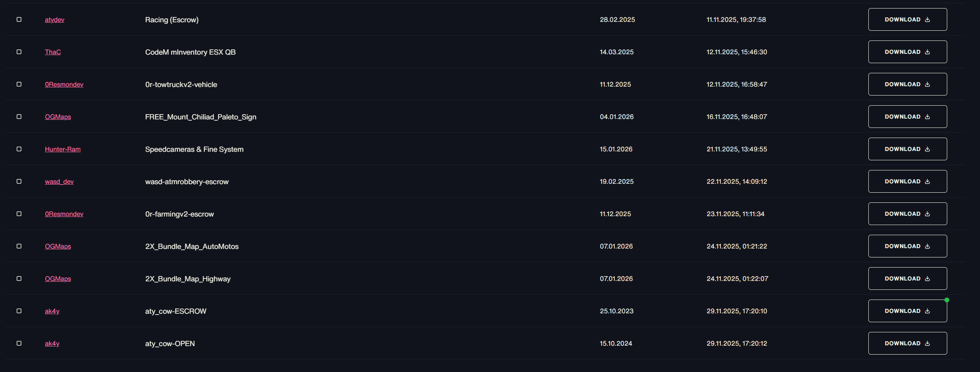Download 0r-farmingv2-escrow package
Viewport: 980px width, 372px height.
908,214
